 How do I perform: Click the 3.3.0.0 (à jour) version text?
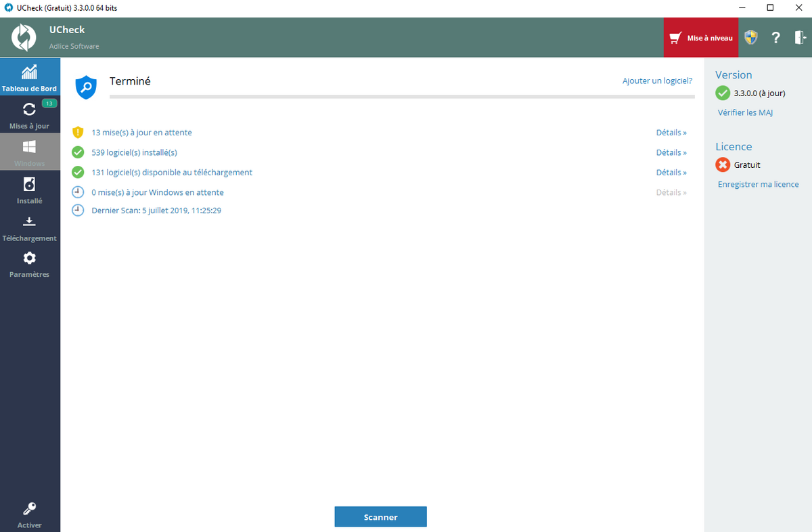[759, 93]
